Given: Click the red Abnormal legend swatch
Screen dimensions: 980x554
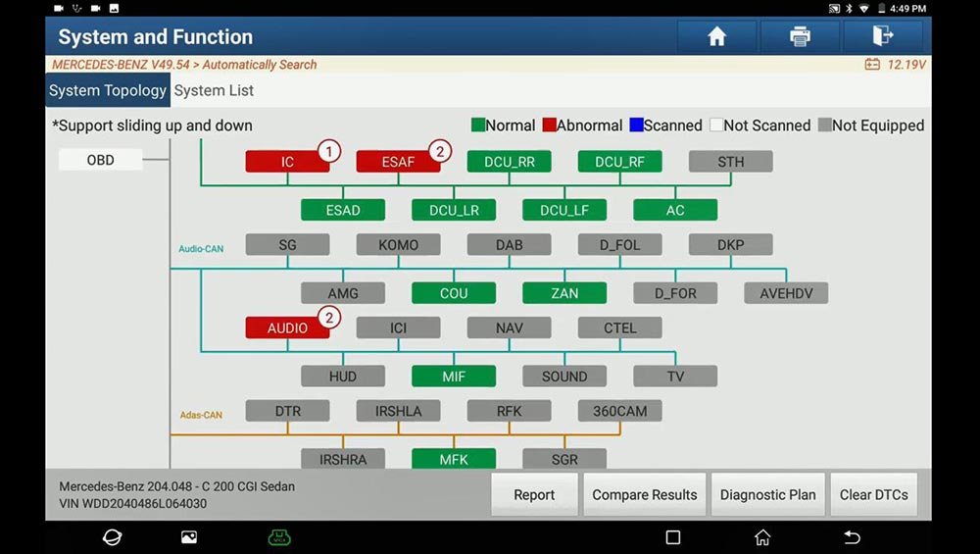Looking at the screenshot, I should (550, 126).
